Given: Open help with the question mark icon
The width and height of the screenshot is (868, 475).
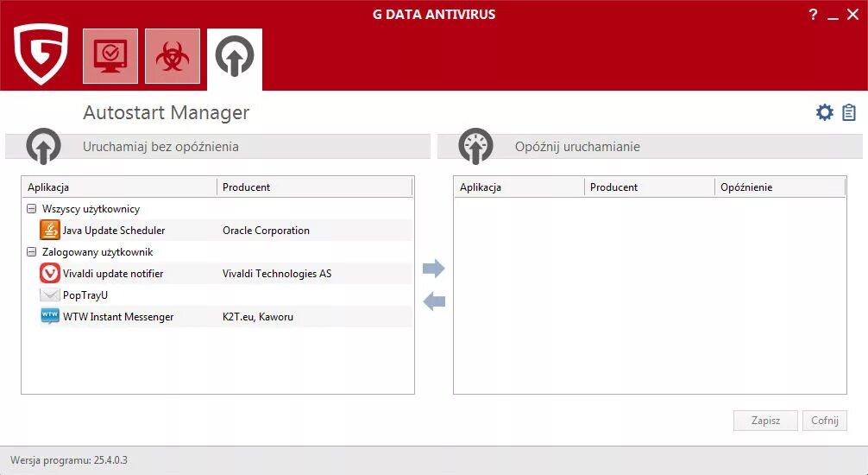Looking at the screenshot, I should click(813, 15).
